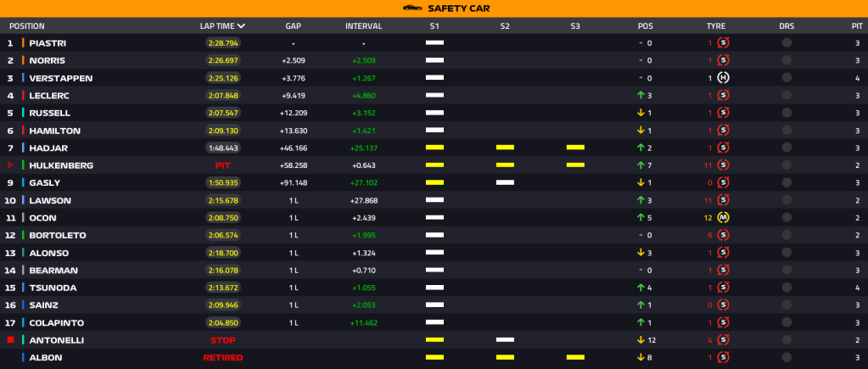The height and width of the screenshot is (369, 868).
Task: Click Hamilton's soft tyre icon
Action: coord(723,131)
